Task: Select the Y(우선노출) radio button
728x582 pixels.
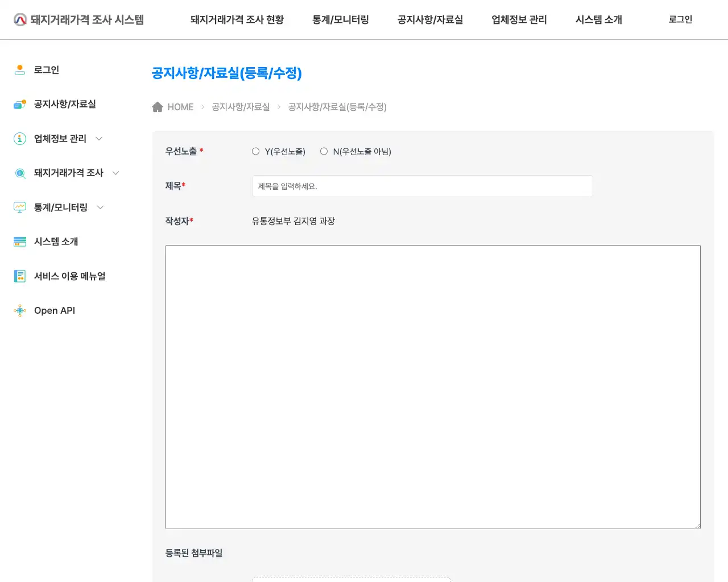Action: pos(256,151)
